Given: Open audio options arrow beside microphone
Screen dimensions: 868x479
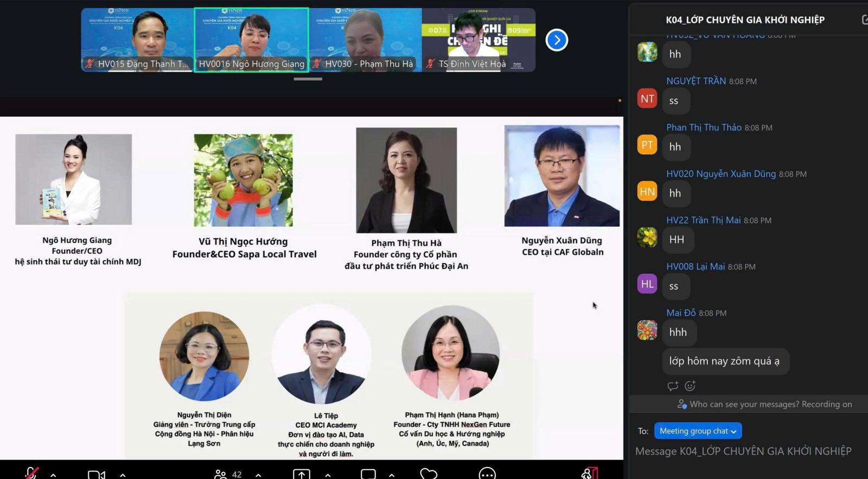Looking at the screenshot, I should click(53, 475).
